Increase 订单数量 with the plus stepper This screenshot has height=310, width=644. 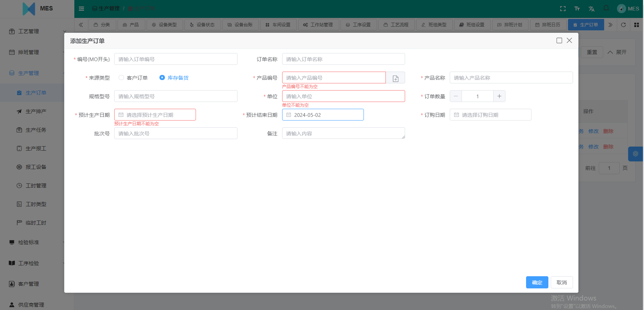499,96
